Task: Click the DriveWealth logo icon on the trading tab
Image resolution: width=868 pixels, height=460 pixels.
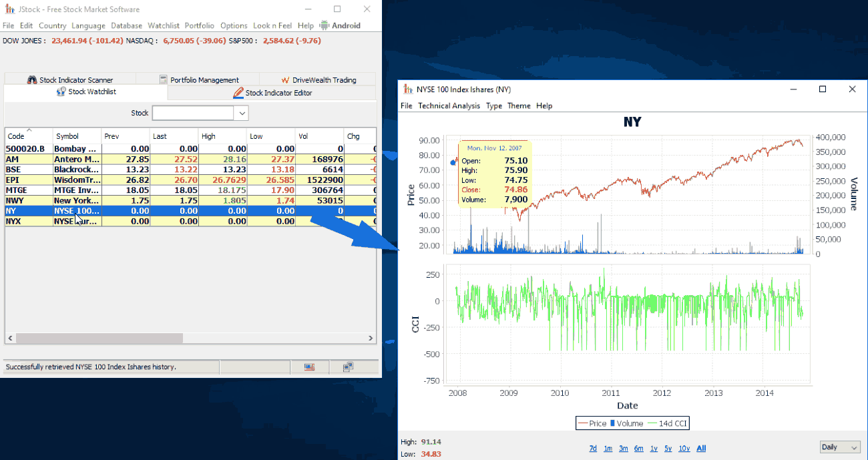Action: pos(285,80)
